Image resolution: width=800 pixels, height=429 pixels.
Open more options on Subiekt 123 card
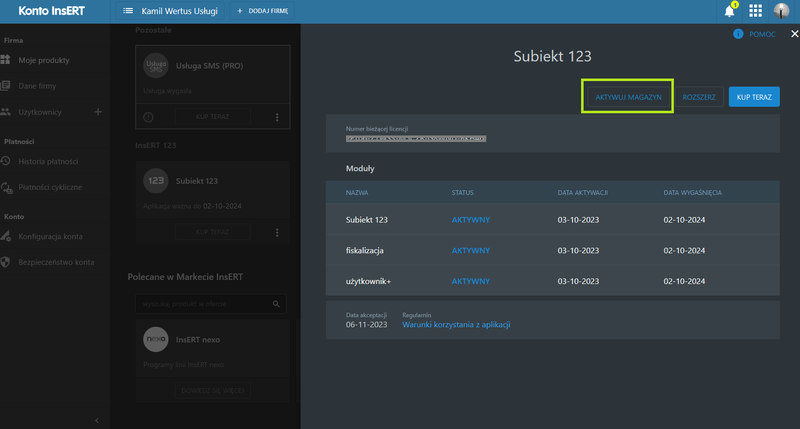(277, 233)
